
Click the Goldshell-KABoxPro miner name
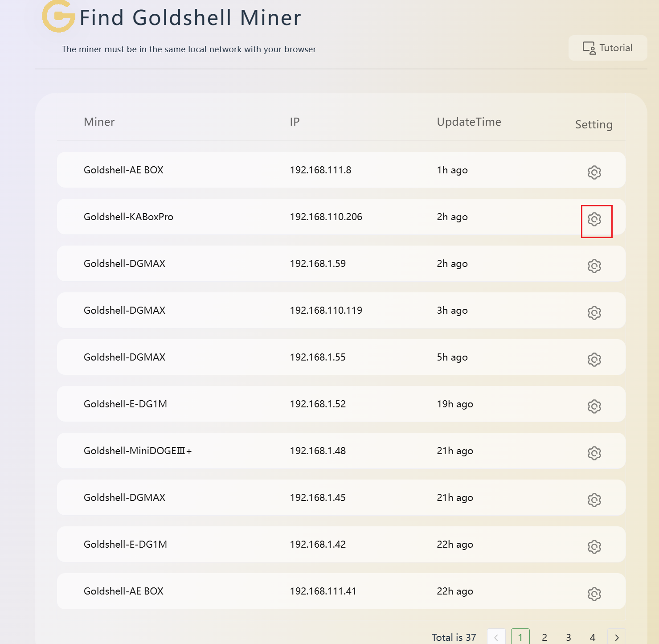coord(128,217)
